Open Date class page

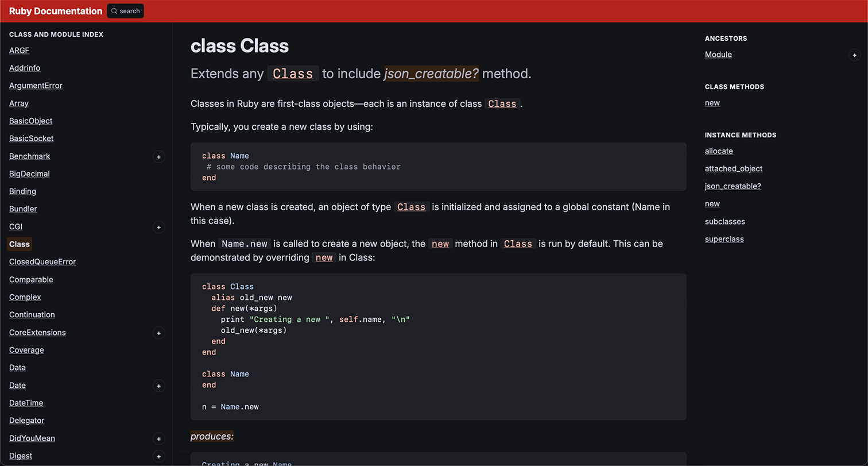(x=17, y=386)
